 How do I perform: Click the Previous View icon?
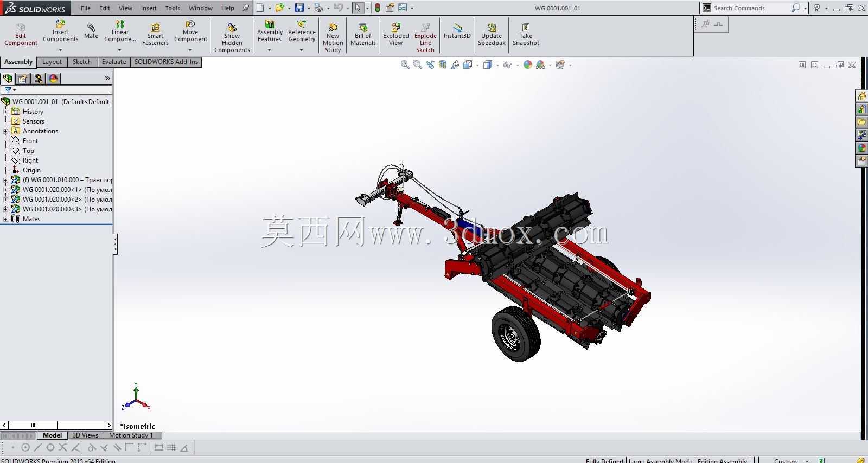click(430, 65)
